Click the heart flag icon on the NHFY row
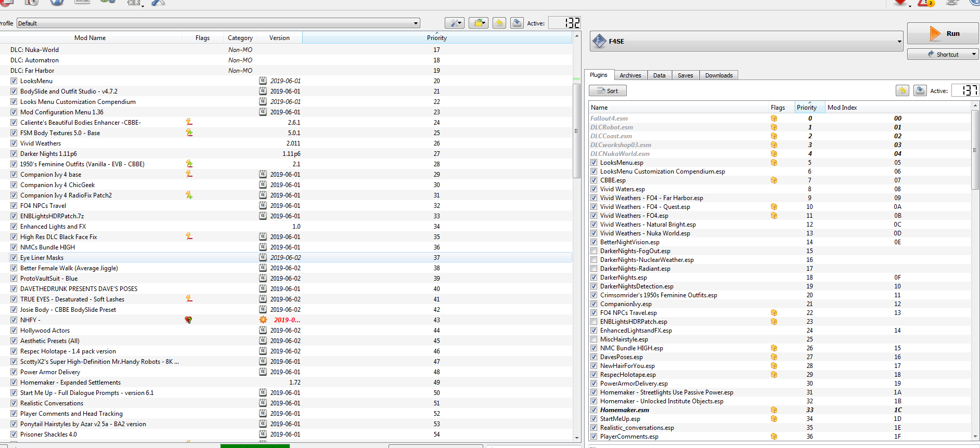Image resolution: width=980 pixels, height=448 pixels. [x=188, y=320]
